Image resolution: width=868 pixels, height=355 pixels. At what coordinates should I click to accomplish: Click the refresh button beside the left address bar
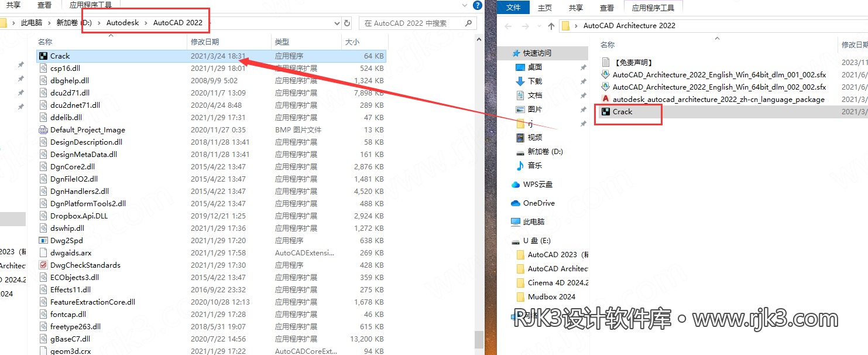[347, 23]
